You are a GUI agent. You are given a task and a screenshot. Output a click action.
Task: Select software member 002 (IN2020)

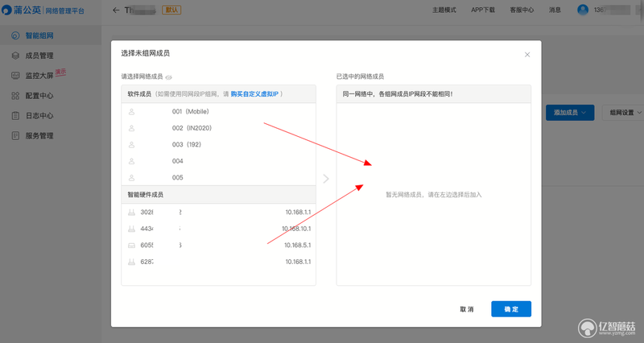click(x=218, y=128)
